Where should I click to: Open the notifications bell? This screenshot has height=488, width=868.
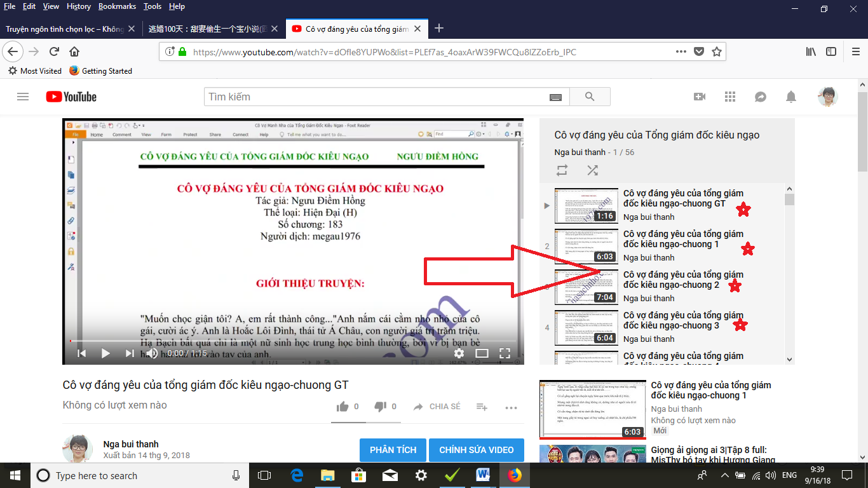click(791, 97)
